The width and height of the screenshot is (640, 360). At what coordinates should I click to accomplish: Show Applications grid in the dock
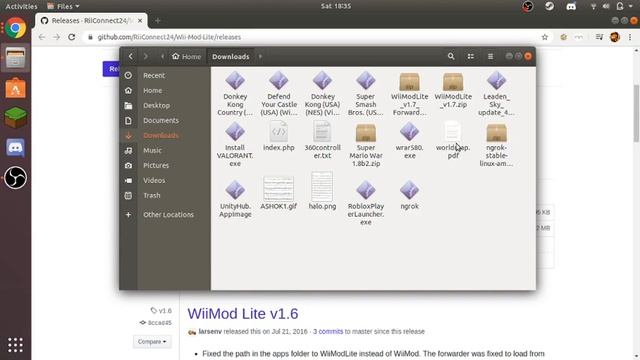click(16, 345)
